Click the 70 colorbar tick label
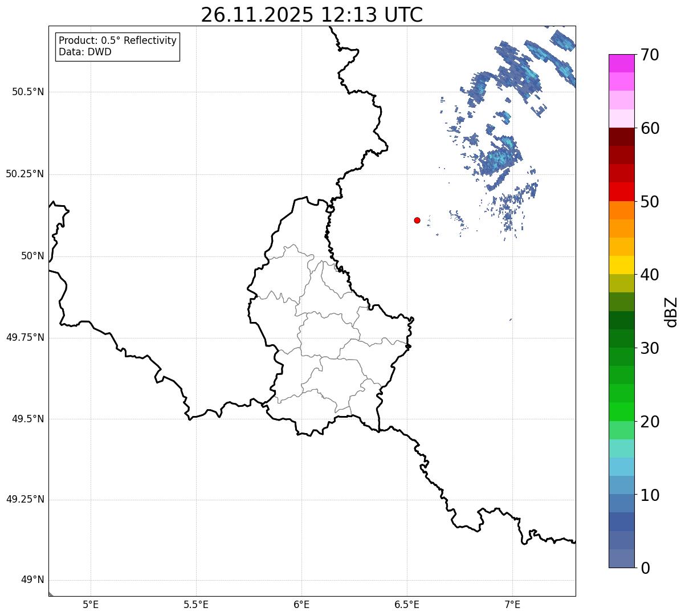Screen dimensions: 685x616 (650, 55)
